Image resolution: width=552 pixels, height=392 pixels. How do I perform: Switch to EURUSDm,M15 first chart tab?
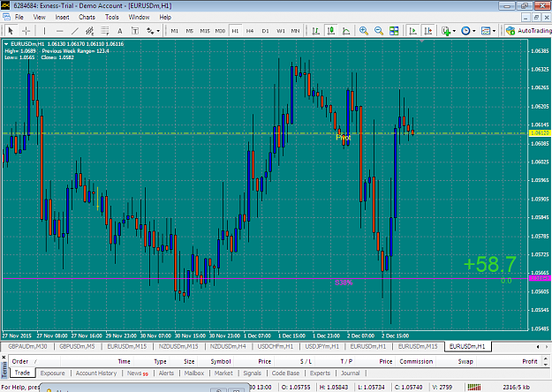(x=126, y=346)
